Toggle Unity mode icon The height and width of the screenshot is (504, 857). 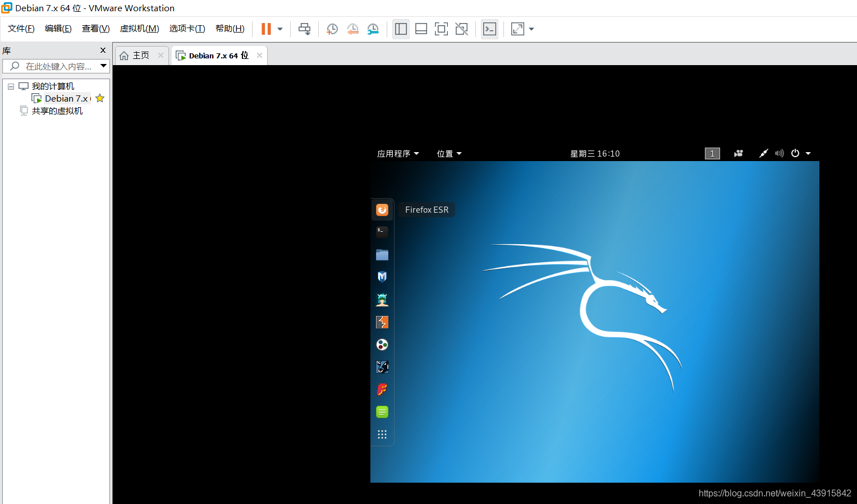pyautogui.click(x=461, y=29)
